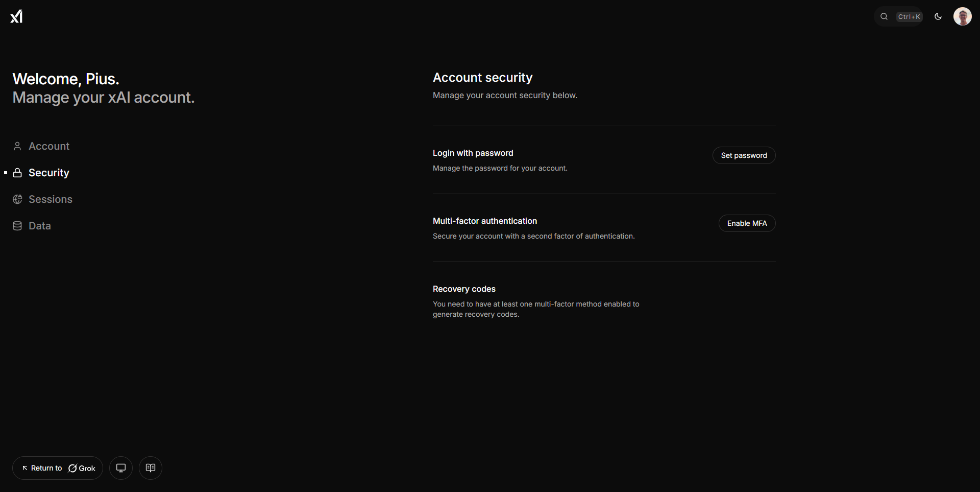Click the Enable MFA button
Screen dimensions: 980x492
[747, 223]
